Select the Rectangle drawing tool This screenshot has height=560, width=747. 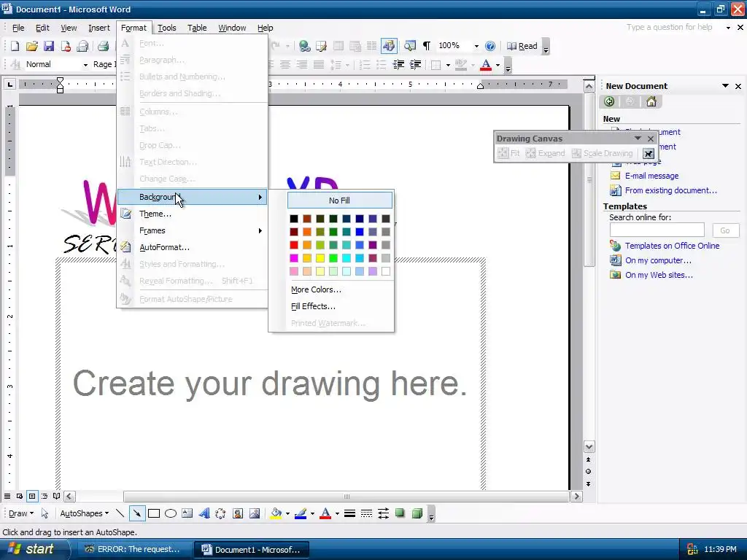(x=153, y=513)
